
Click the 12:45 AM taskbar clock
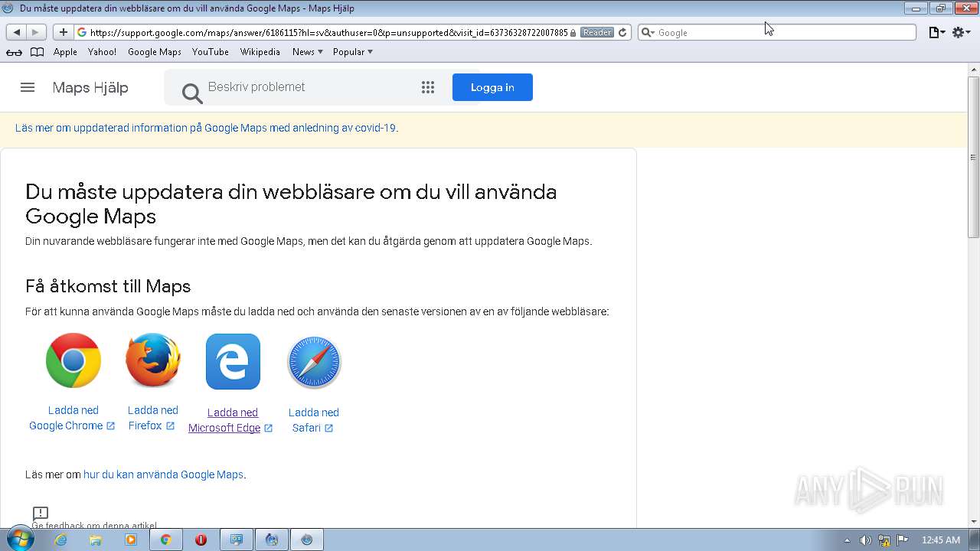pyautogui.click(x=941, y=540)
